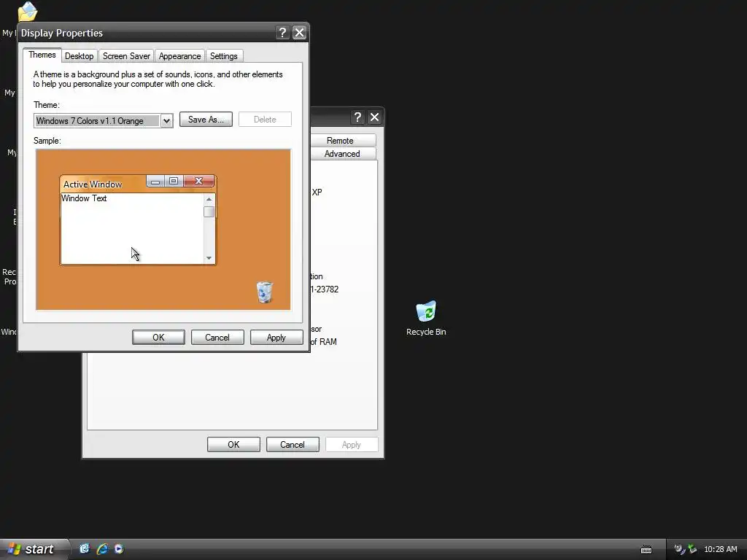Click minimize button in the sample Active Window
The width and height of the screenshot is (747, 560).
click(155, 181)
